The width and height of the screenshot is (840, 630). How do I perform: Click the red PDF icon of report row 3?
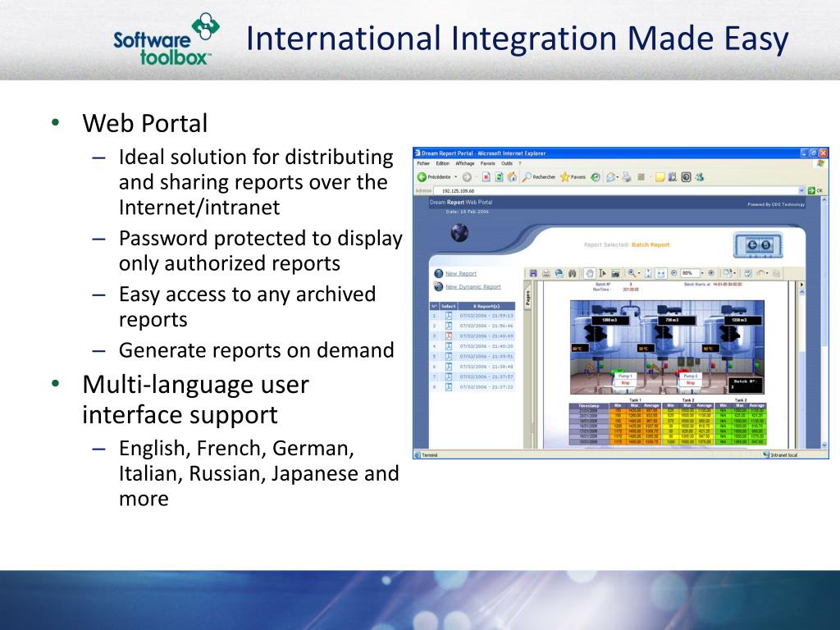point(449,336)
